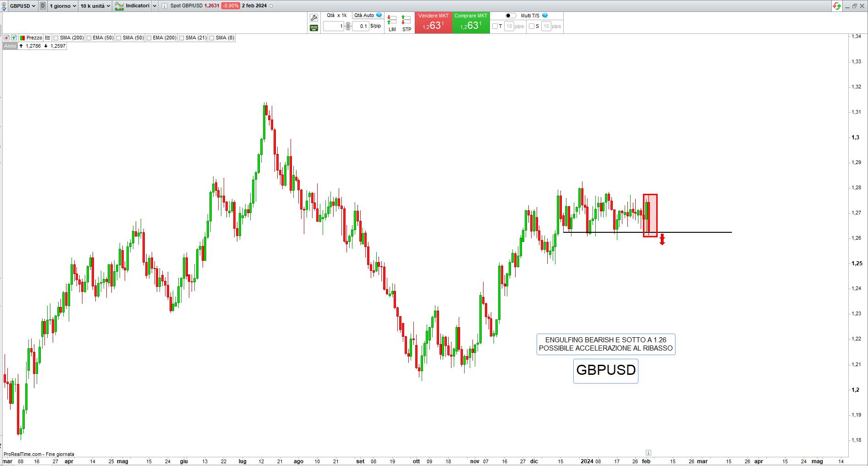
Task: Click the red -0,90% change badge
Action: [230, 6]
